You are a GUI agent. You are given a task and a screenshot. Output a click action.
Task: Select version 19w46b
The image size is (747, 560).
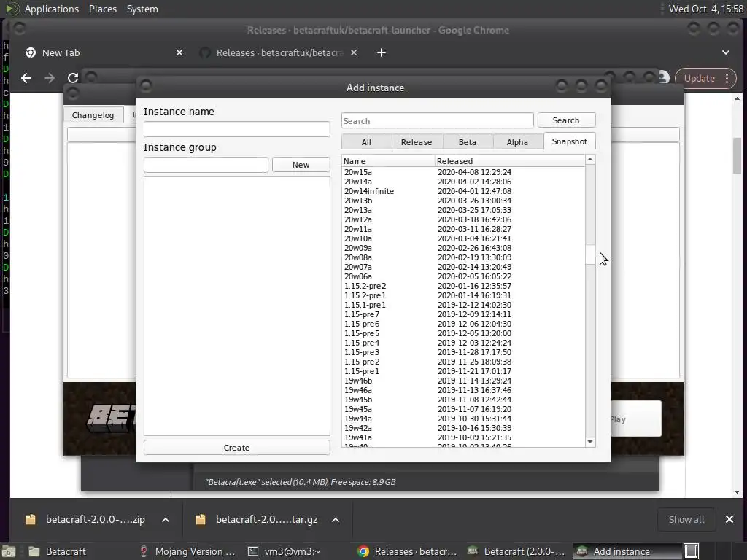(463, 381)
